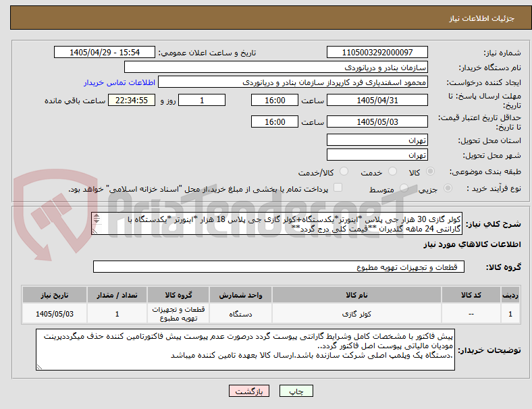Click the توضیحات خریدار text area
Viewport: 532px width, 409px height.
click(245, 350)
